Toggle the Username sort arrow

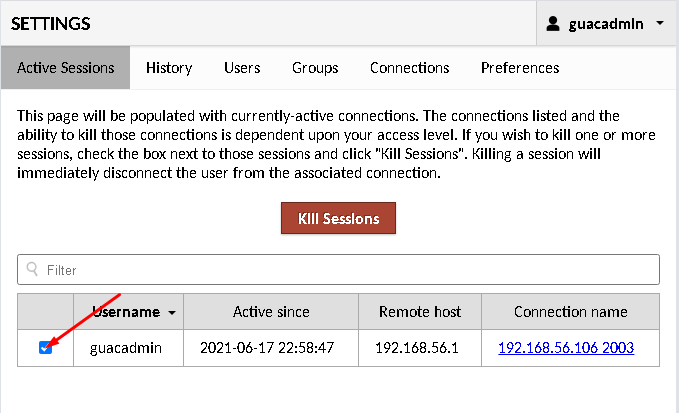point(172,313)
